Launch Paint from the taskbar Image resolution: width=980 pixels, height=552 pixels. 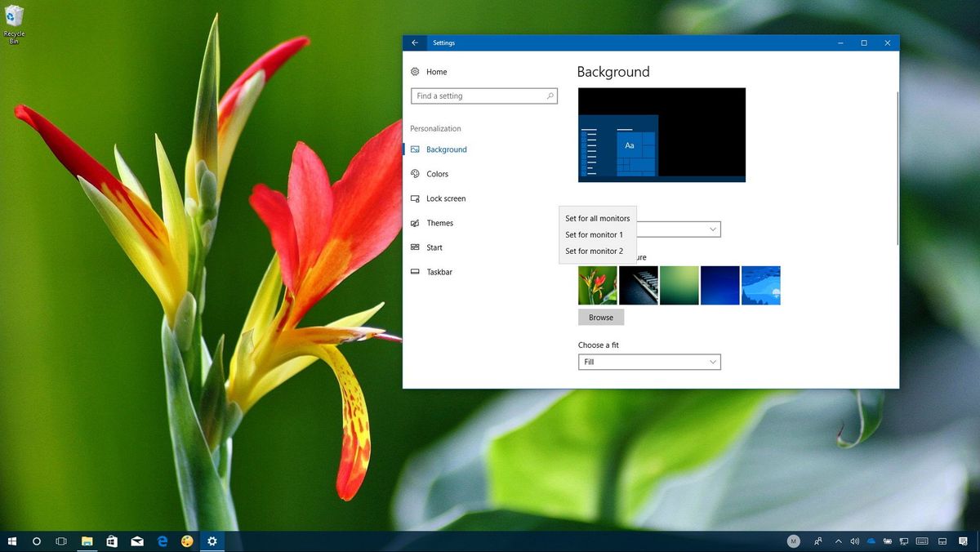[188, 541]
